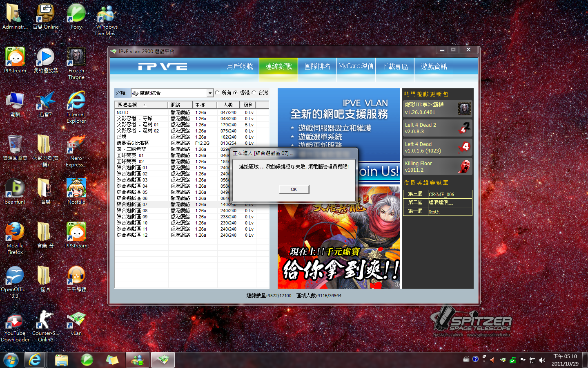The height and width of the screenshot is (368, 588).
Task: Select the 所有 radio button
Action: (217, 93)
